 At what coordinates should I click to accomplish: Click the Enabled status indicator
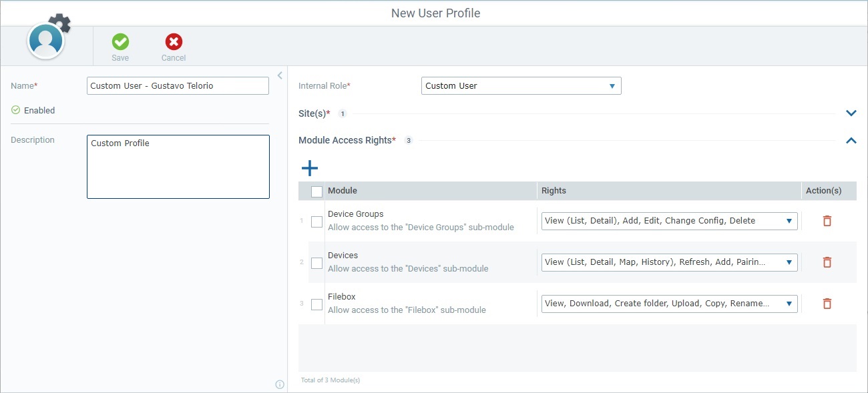(x=15, y=110)
